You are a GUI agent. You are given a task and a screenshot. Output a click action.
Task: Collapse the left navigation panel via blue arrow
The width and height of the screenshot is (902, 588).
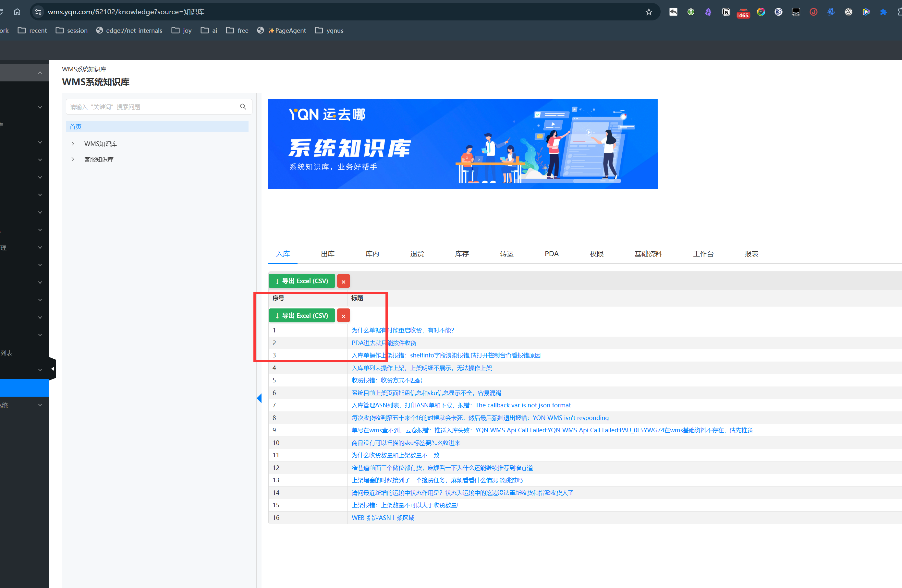[259, 398]
